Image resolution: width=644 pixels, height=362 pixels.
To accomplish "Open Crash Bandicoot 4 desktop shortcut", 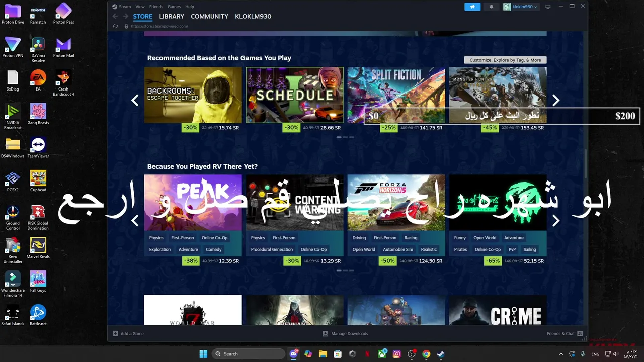I will tap(63, 83).
